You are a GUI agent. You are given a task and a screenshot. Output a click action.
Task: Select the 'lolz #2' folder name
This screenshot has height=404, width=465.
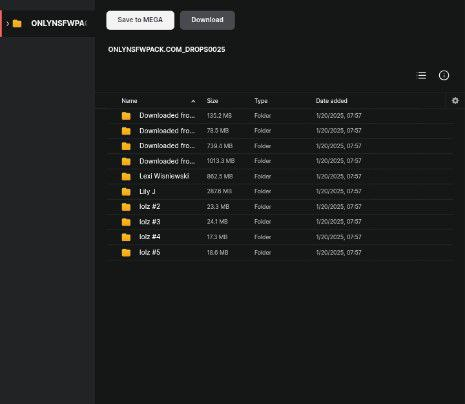coord(150,207)
